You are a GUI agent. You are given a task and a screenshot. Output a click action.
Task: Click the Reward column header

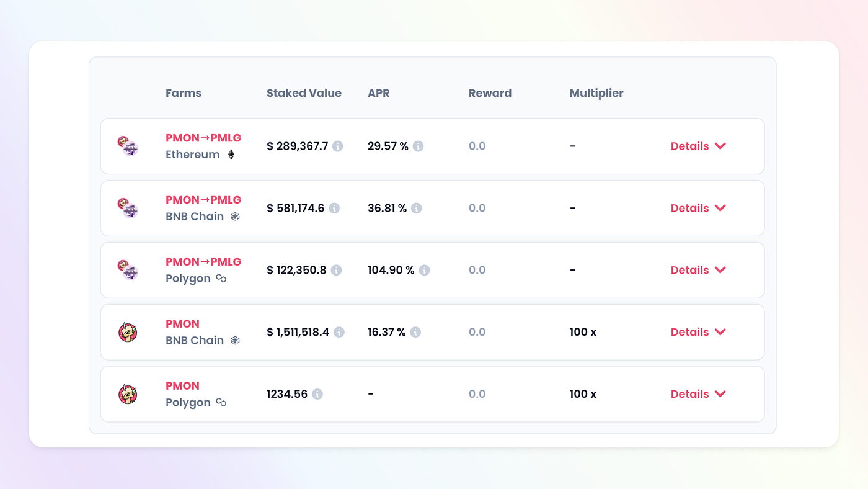point(490,93)
